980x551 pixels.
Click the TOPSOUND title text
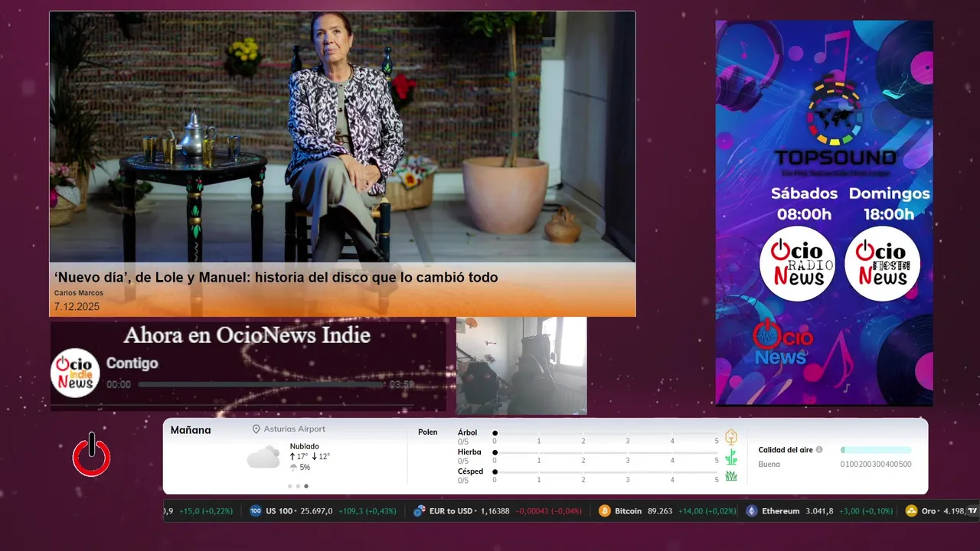coord(835,158)
